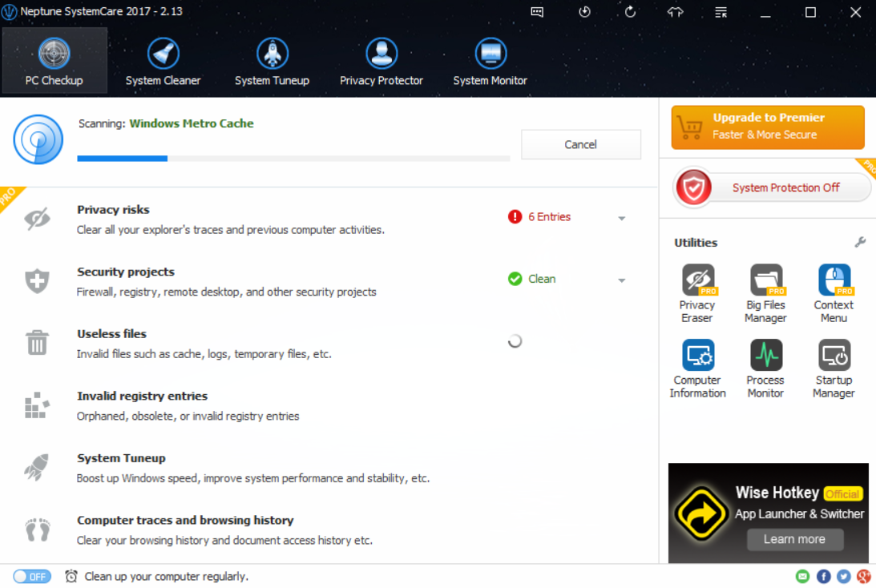Image resolution: width=876 pixels, height=588 pixels.
Task: Launch the Process Monitor utility
Action: click(765, 369)
